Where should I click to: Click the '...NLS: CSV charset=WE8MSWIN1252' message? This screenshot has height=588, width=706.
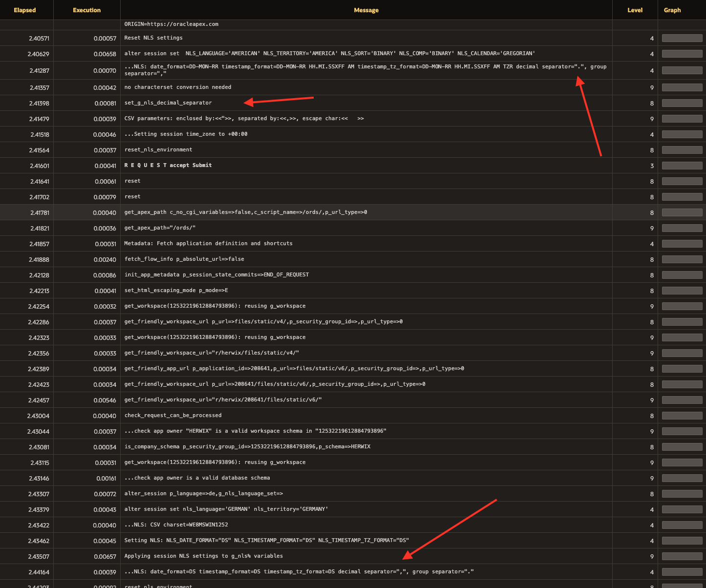point(176,525)
